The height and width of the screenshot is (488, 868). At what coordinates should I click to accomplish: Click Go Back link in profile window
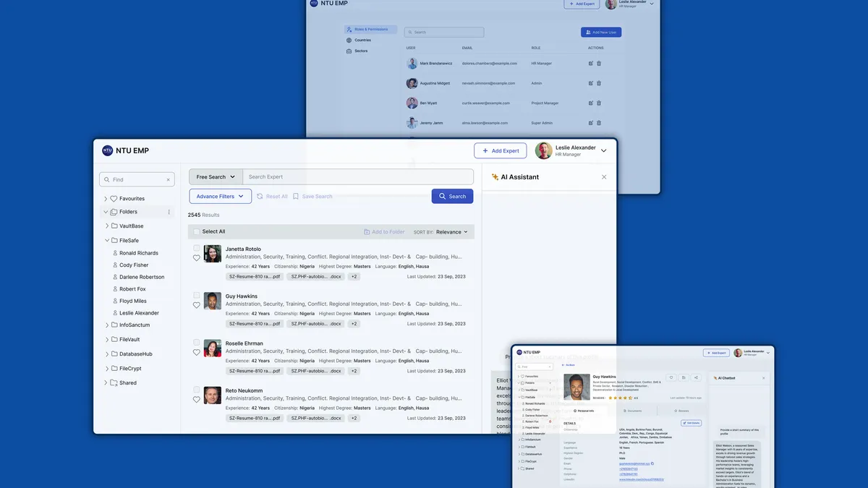click(x=568, y=365)
